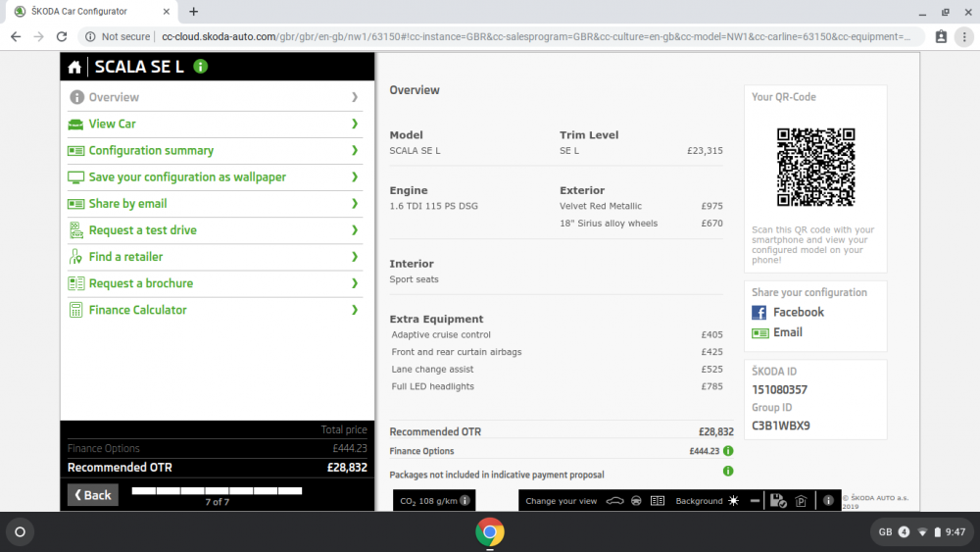
Task: Open Chrome three-dot menu
Action: 964,37
